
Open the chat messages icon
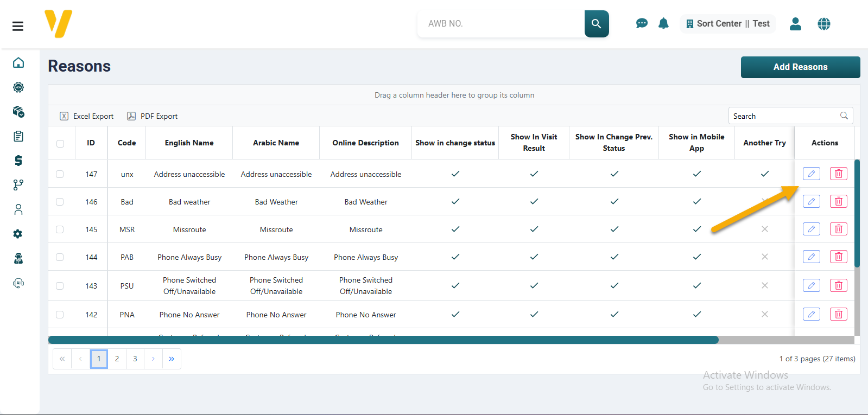[x=642, y=23]
